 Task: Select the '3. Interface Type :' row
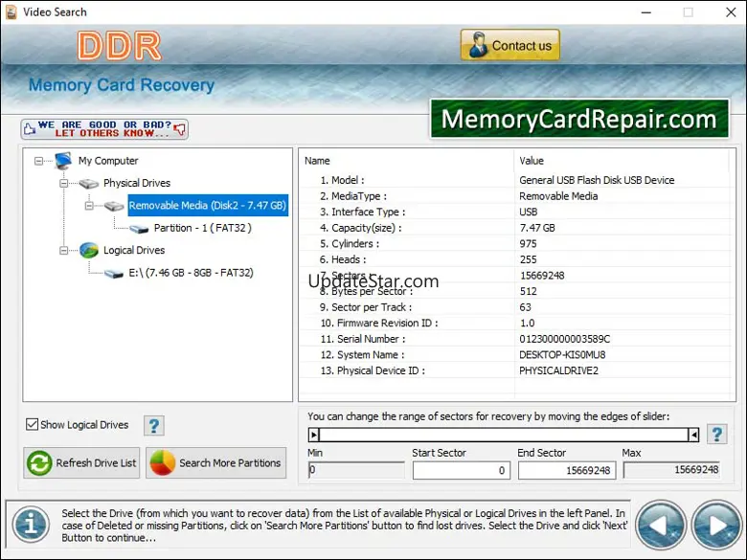514,212
